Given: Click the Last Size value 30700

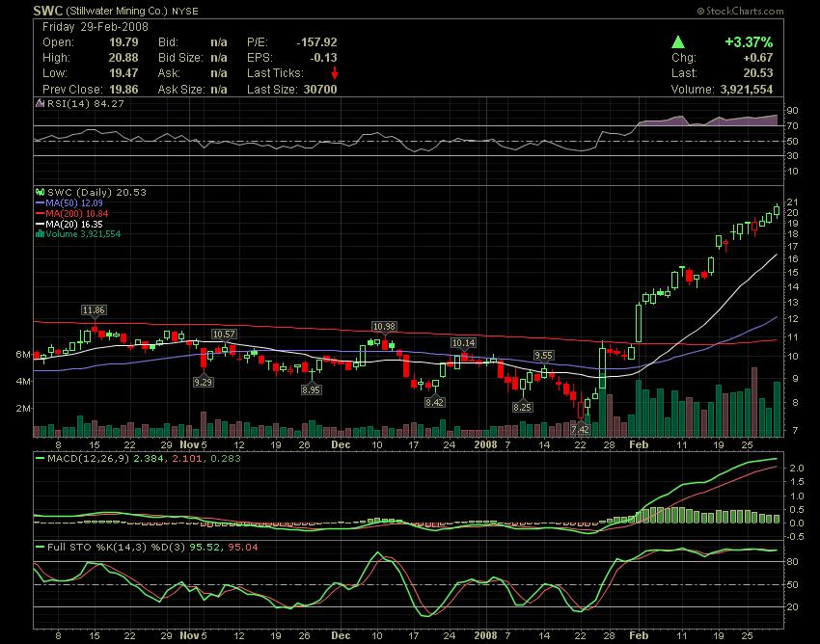Looking at the screenshot, I should pyautogui.click(x=320, y=90).
